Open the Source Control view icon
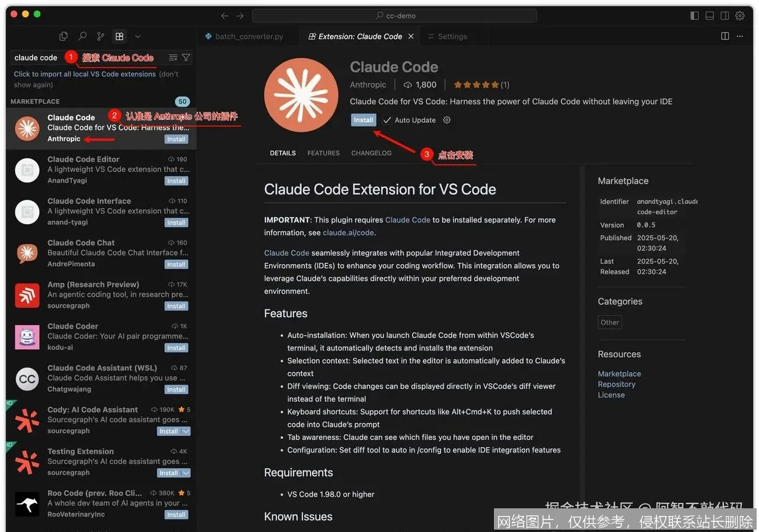The width and height of the screenshot is (759, 532). 101,36
